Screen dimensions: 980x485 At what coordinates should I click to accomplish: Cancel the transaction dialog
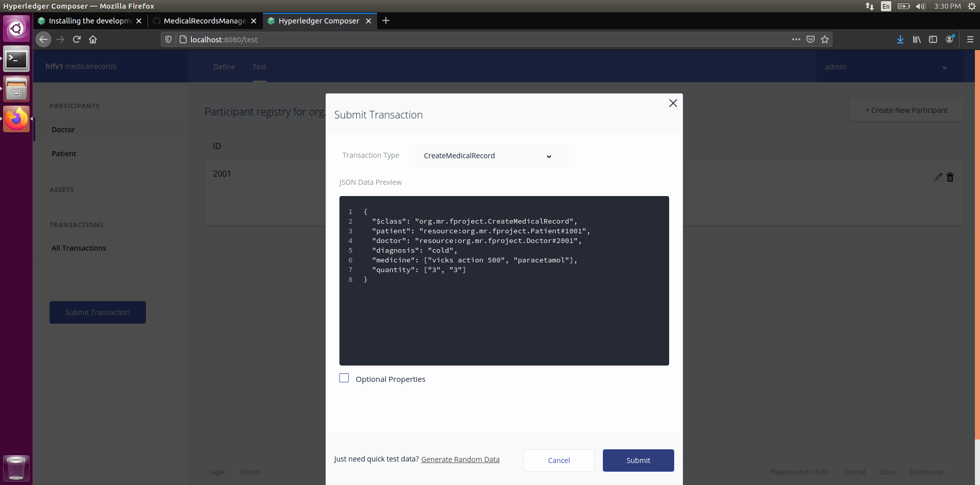coord(559,460)
